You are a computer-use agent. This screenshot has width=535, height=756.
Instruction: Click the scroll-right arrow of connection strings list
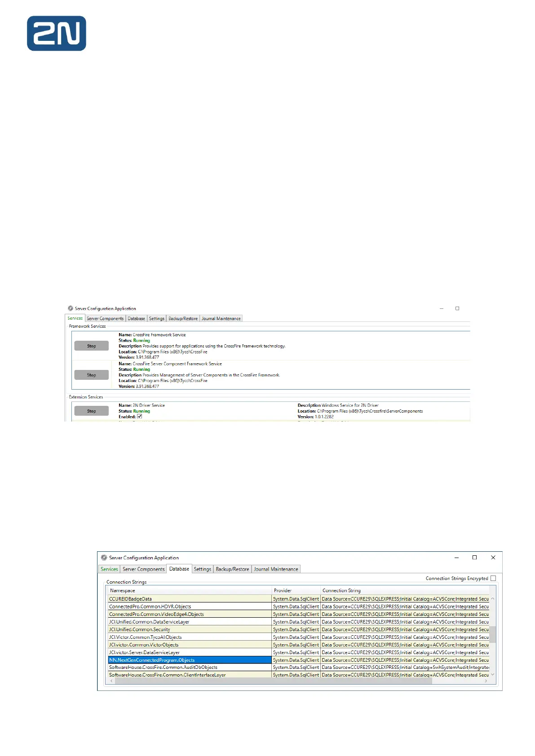click(x=486, y=681)
